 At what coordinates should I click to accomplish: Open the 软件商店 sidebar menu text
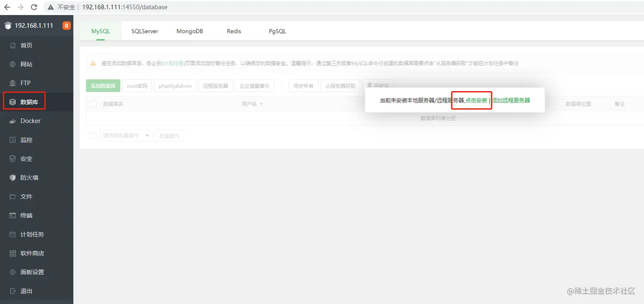point(32,253)
